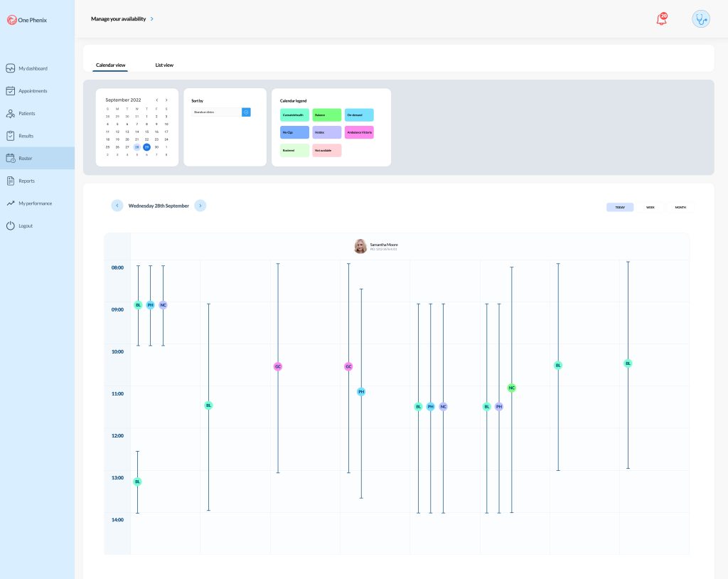The height and width of the screenshot is (579, 728).
Task: Open the notifications bell icon
Action: [x=661, y=19]
